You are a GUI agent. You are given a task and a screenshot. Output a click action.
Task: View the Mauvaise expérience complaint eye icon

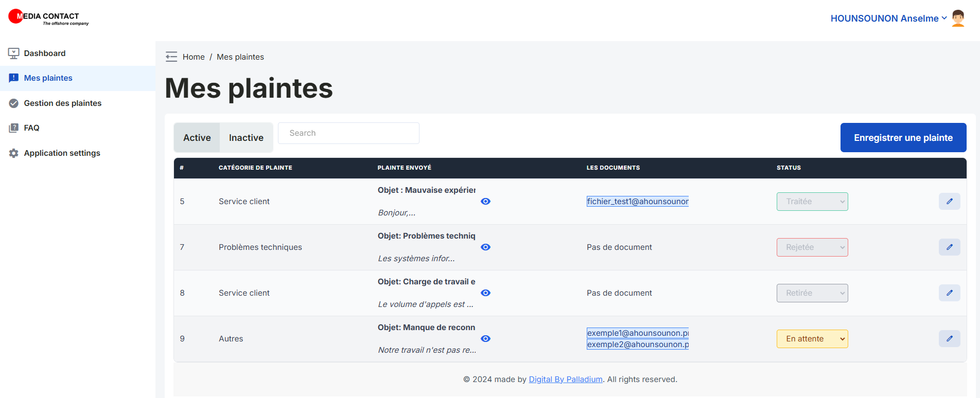point(485,202)
